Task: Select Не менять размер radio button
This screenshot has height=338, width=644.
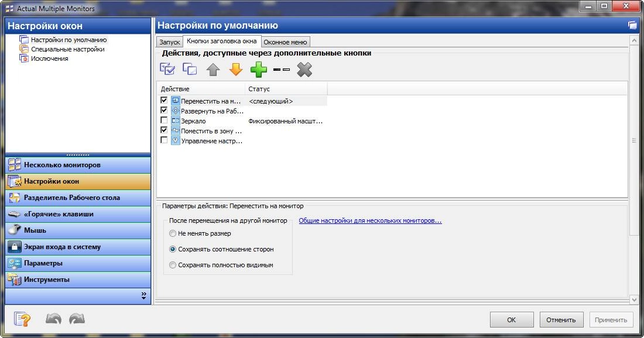Action: click(x=173, y=233)
